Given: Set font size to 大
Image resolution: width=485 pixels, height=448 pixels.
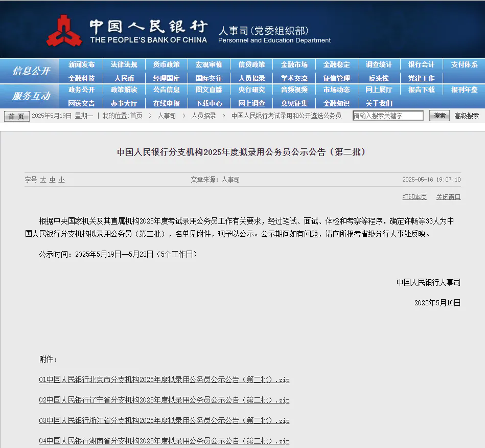Looking at the screenshot, I should [43, 180].
